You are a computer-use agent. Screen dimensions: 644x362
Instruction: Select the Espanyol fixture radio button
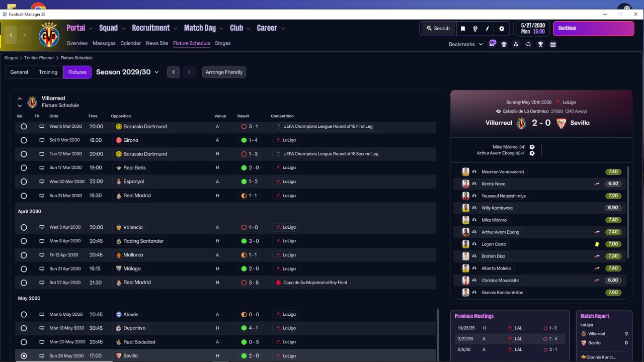click(x=24, y=182)
